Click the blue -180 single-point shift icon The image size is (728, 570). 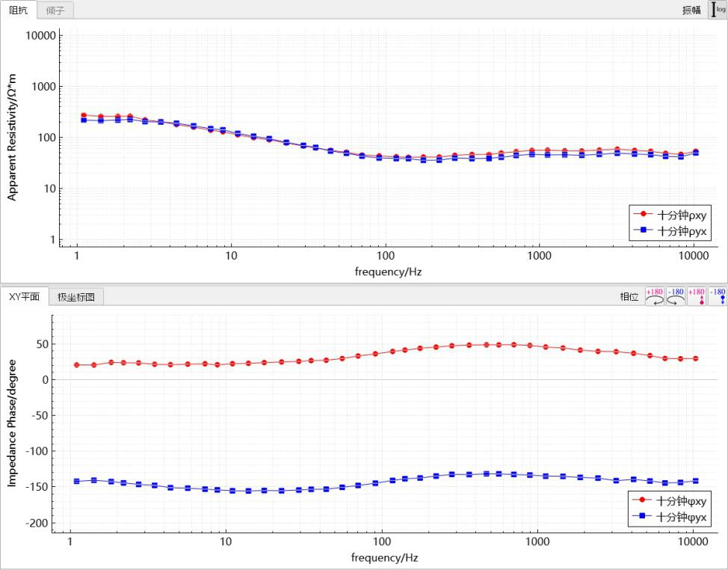718,296
